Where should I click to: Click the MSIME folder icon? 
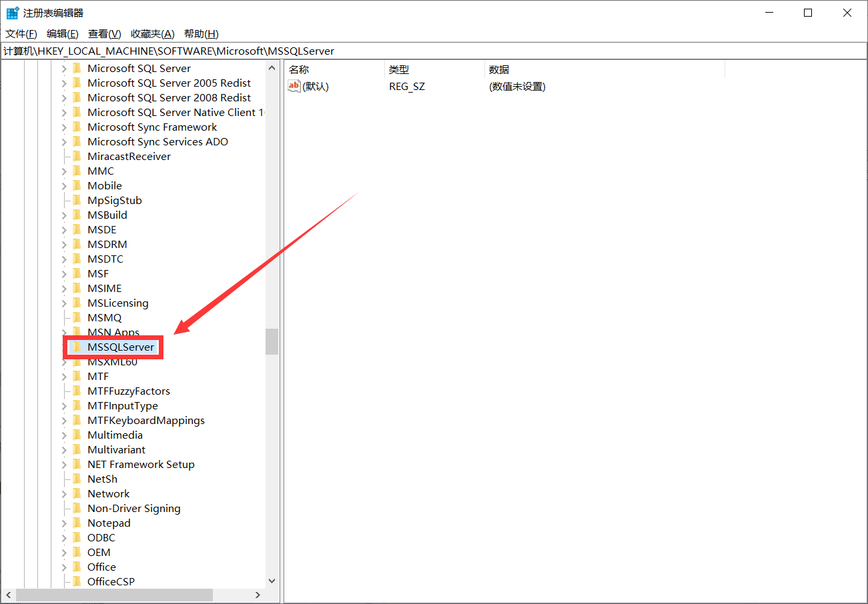[x=77, y=289]
